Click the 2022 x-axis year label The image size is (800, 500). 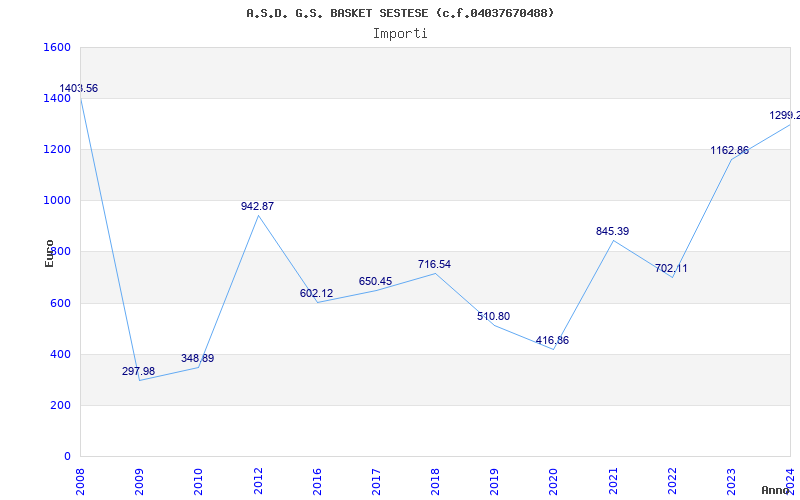pos(672,481)
